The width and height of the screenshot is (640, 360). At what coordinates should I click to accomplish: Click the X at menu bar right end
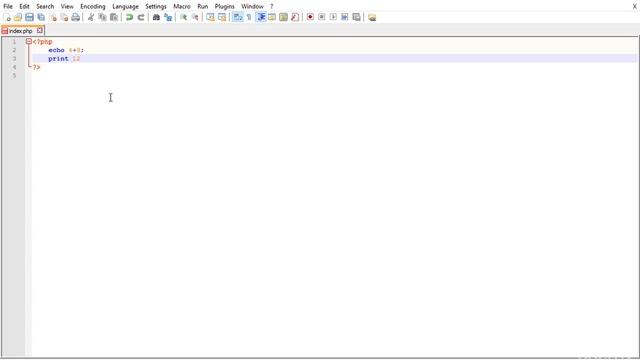coord(635,7)
